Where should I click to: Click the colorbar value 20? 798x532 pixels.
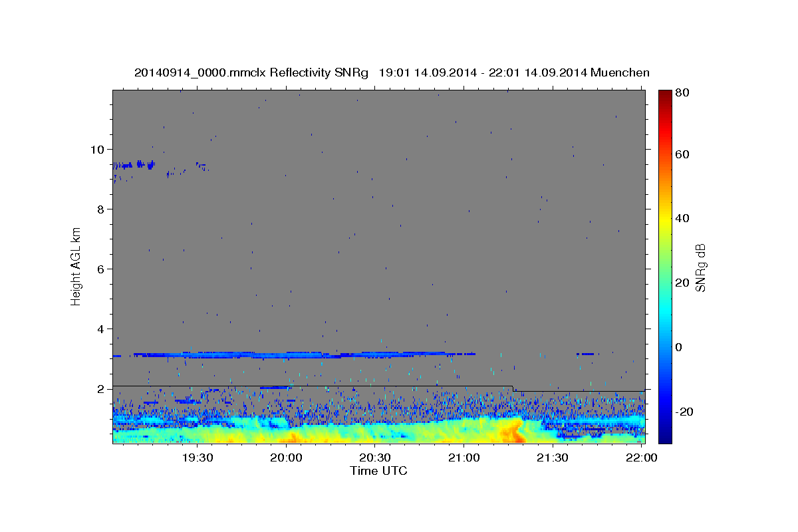[x=684, y=283]
